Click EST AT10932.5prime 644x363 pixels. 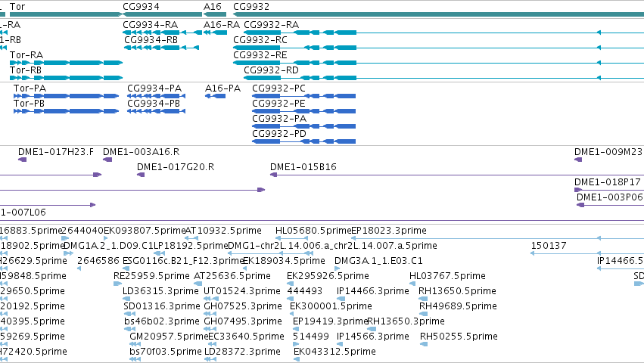pyautogui.click(x=223, y=231)
